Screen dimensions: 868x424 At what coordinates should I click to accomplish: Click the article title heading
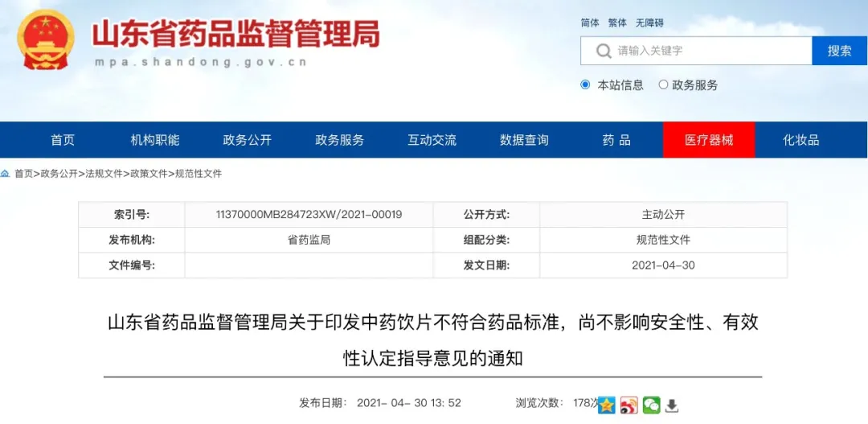pyautogui.click(x=433, y=340)
